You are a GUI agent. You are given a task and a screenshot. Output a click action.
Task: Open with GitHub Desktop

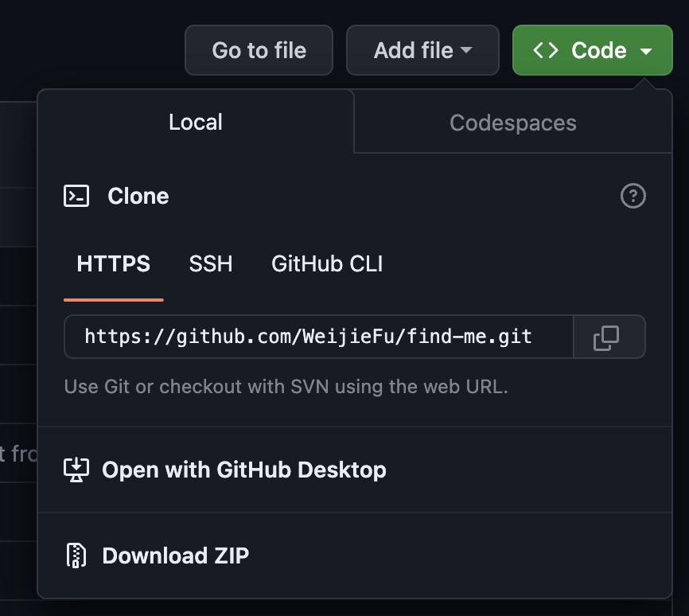click(243, 470)
